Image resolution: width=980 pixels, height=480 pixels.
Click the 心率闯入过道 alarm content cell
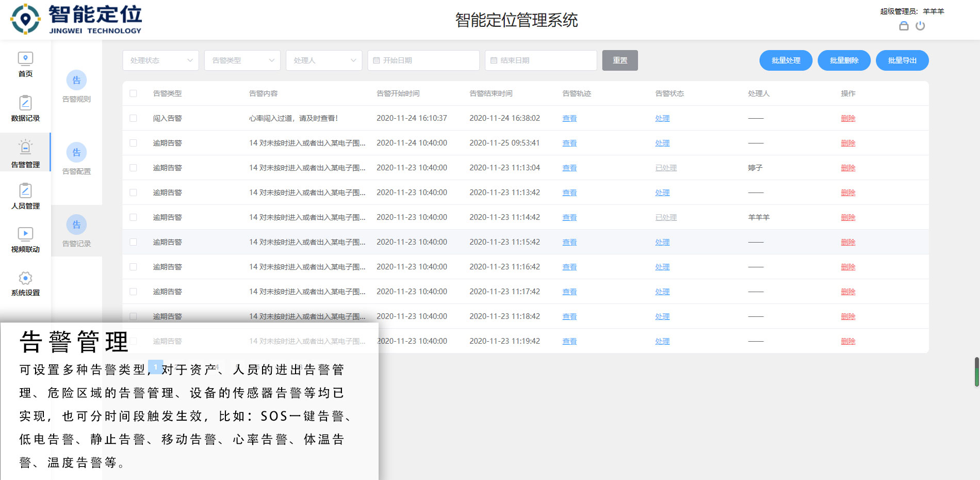[x=293, y=118]
